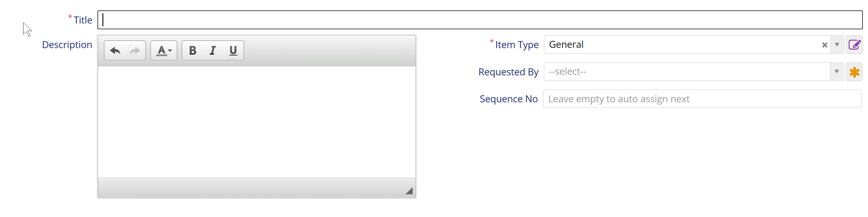Image resolution: width=868 pixels, height=217 pixels.
Task: Click the pencil edit icon beside Item Type
Action: [855, 44]
